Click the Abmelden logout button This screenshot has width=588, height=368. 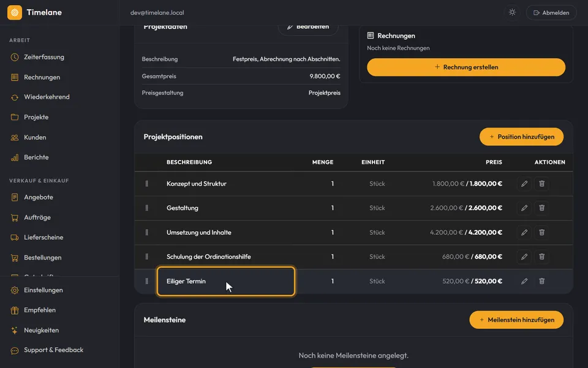[551, 12]
